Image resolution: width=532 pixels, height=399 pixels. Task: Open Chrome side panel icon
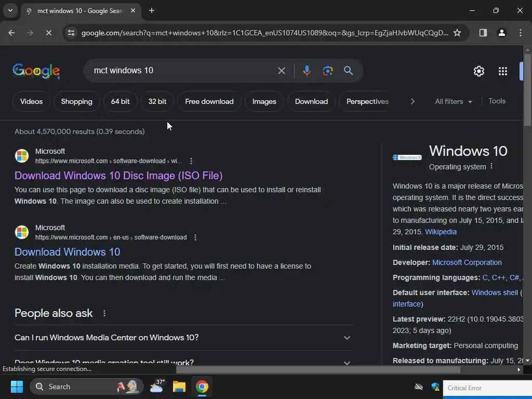click(x=483, y=33)
